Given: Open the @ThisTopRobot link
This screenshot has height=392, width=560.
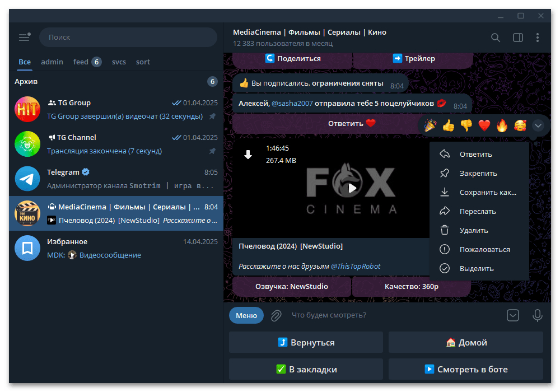Looking at the screenshot, I should pos(356,267).
